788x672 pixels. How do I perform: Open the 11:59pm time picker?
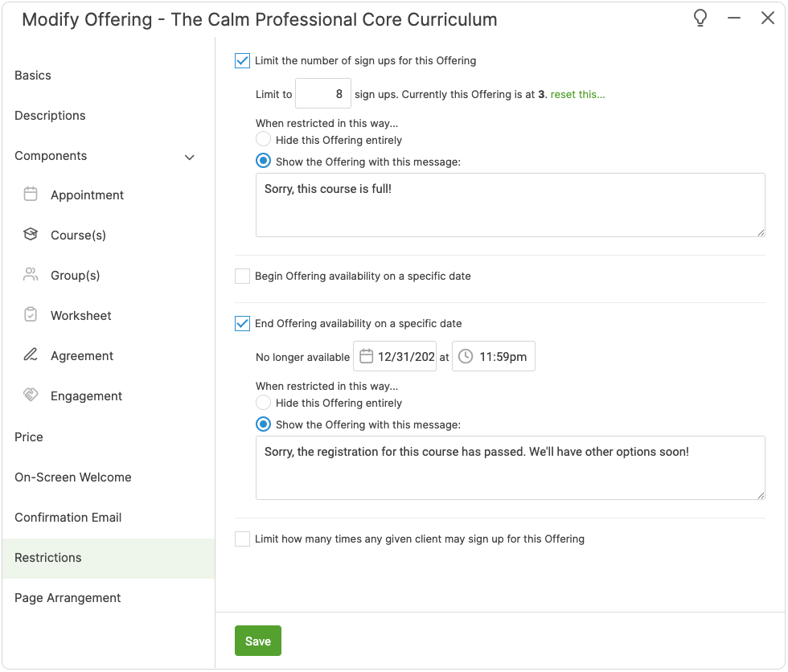point(503,357)
